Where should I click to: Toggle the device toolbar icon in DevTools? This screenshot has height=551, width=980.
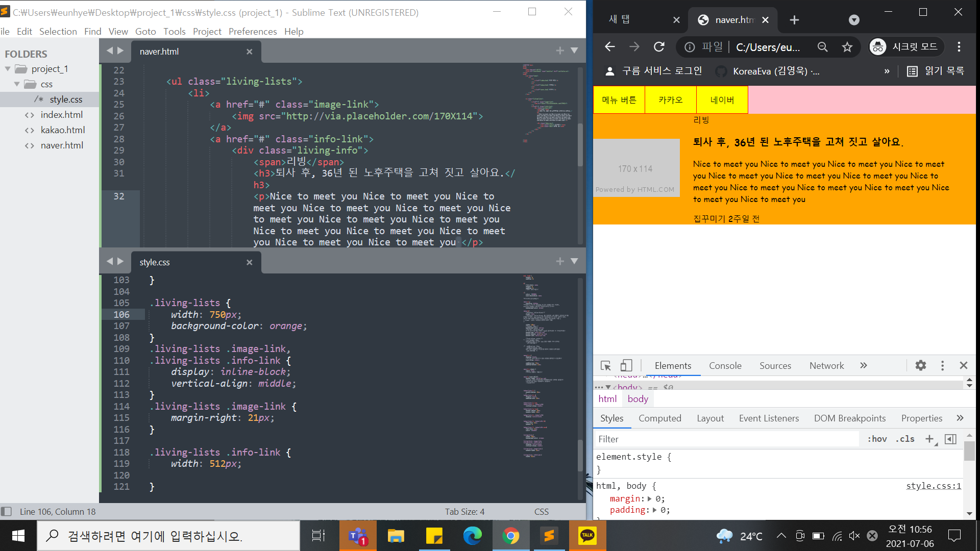pyautogui.click(x=626, y=366)
